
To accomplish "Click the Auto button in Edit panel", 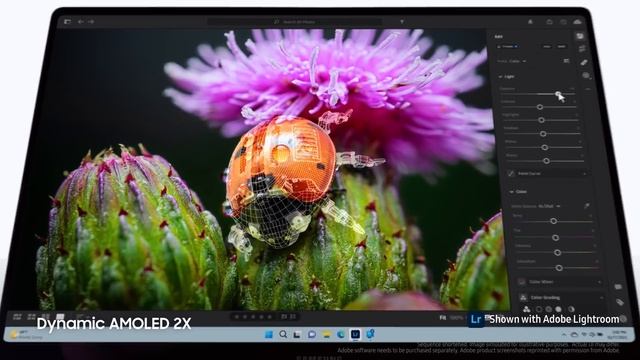I will (547, 47).
